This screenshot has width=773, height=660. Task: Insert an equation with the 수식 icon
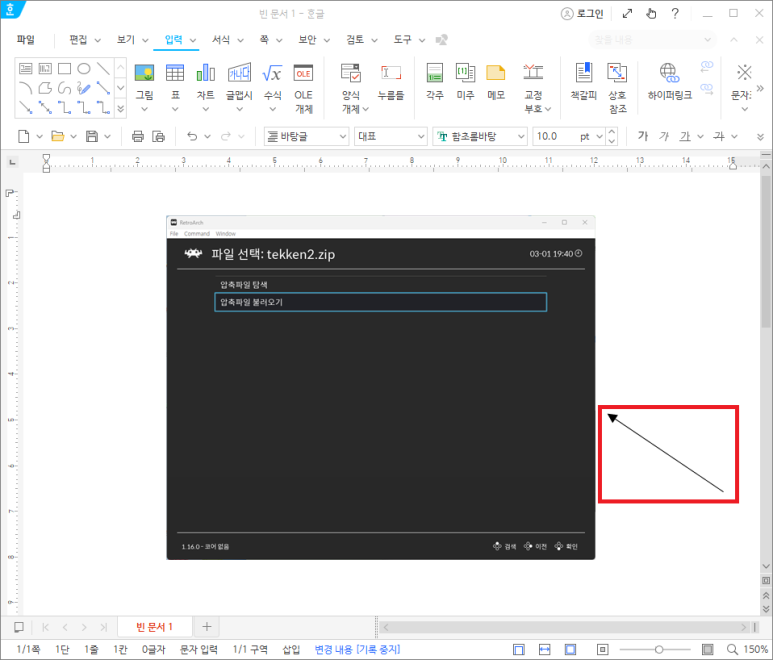[x=272, y=73]
